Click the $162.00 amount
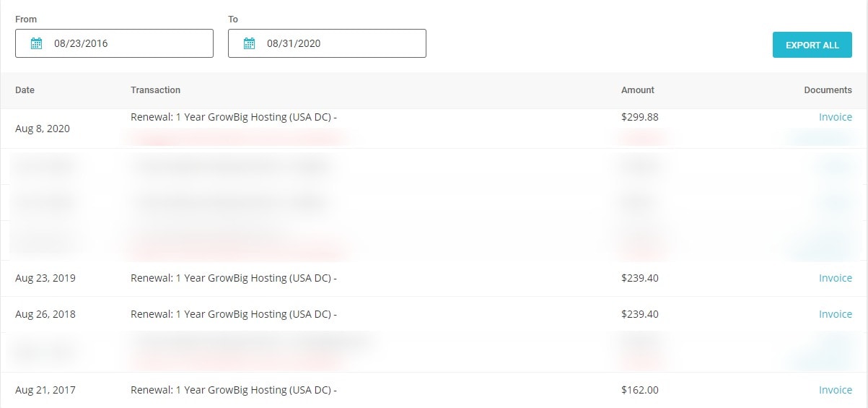This screenshot has width=868, height=408. click(x=640, y=390)
